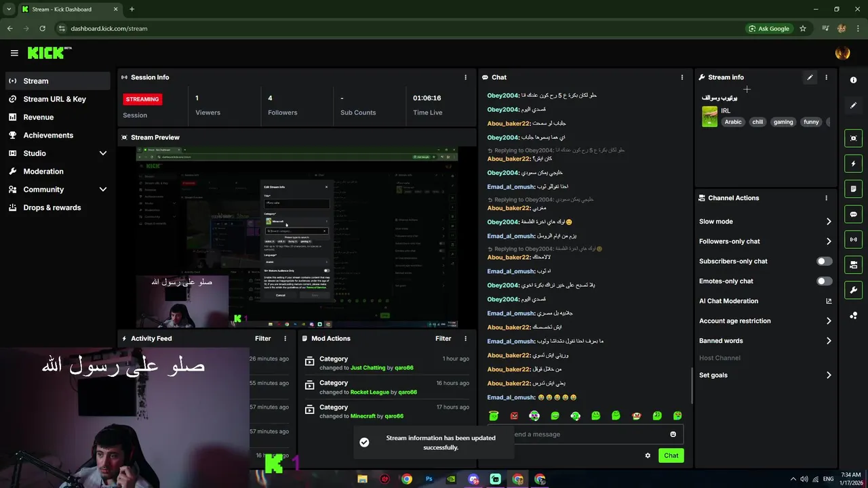The image size is (868, 488).
Task: Open the Activity Feed Filter
Action: 262,338
